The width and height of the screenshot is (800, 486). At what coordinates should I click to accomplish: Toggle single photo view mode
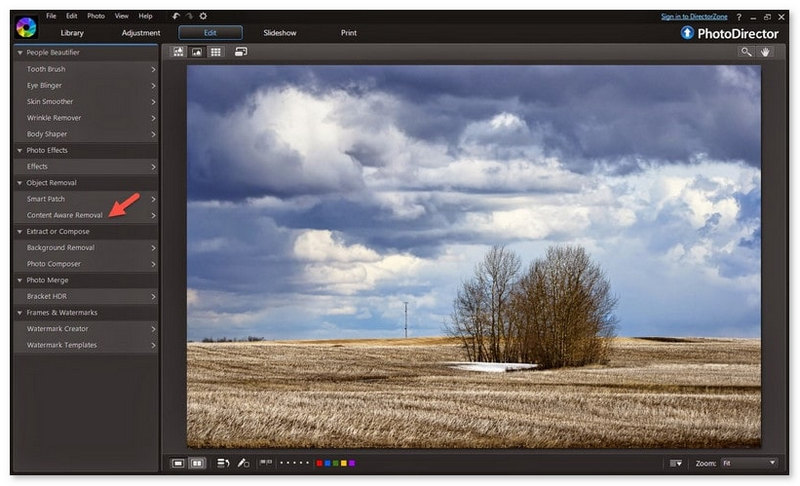point(178,463)
